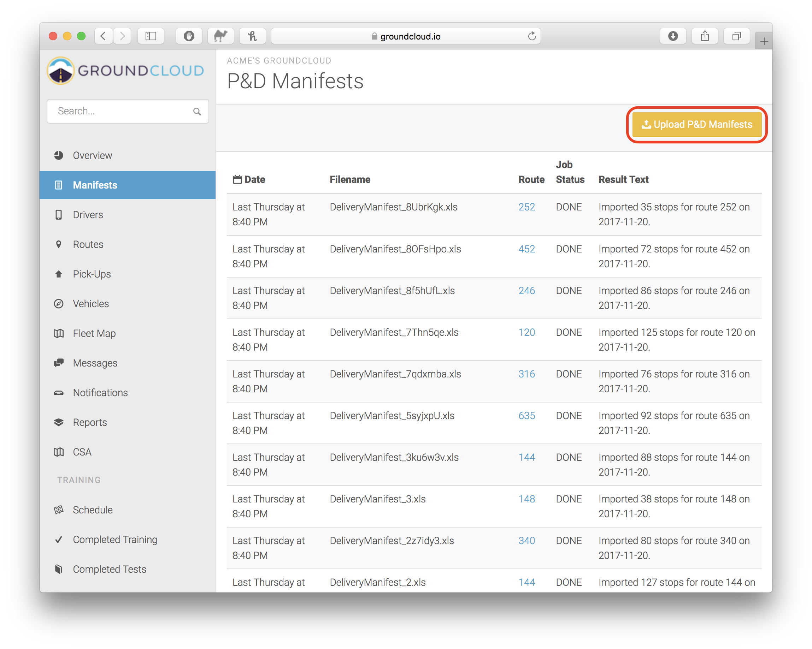This screenshot has width=812, height=649.
Task: Click the Completed Tests icon
Action: click(x=58, y=569)
